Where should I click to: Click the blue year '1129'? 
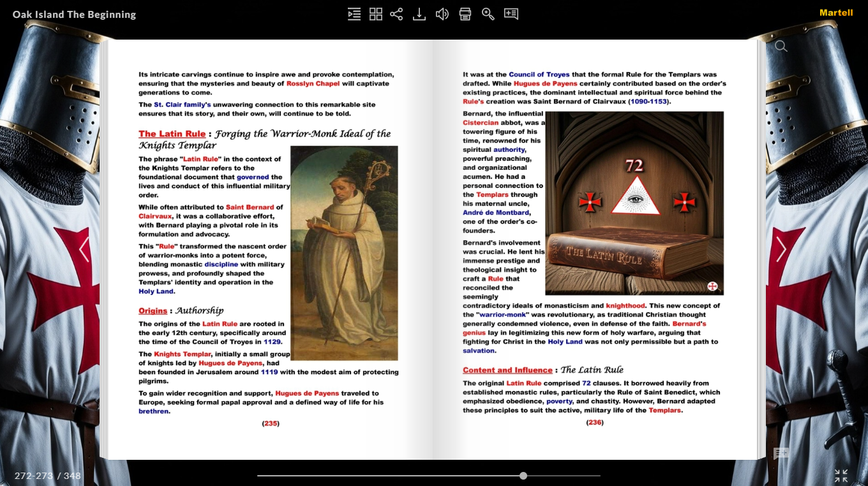point(272,342)
